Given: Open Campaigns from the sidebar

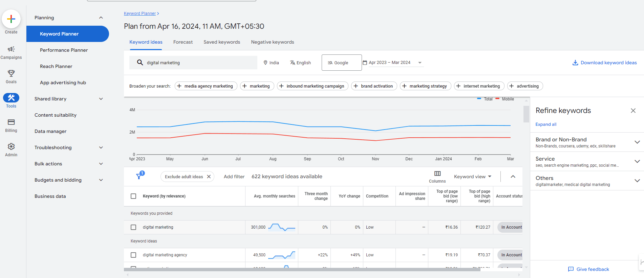Looking at the screenshot, I should click(x=11, y=49).
